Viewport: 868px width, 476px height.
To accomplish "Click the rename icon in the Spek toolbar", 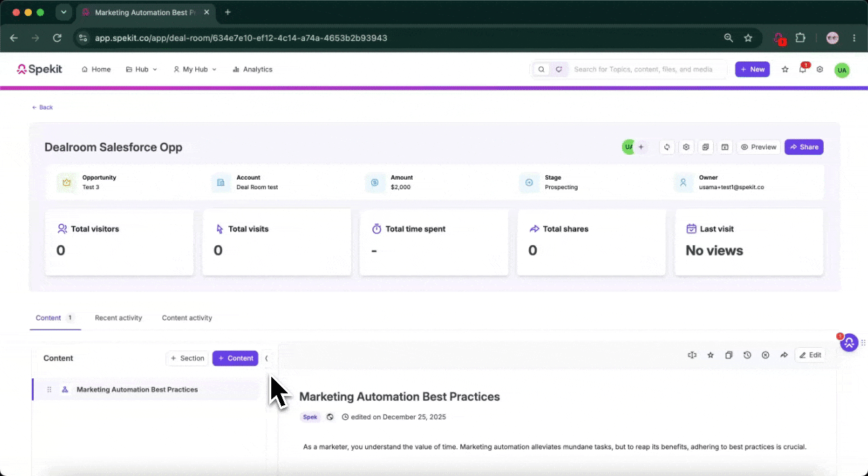I will [x=692, y=355].
